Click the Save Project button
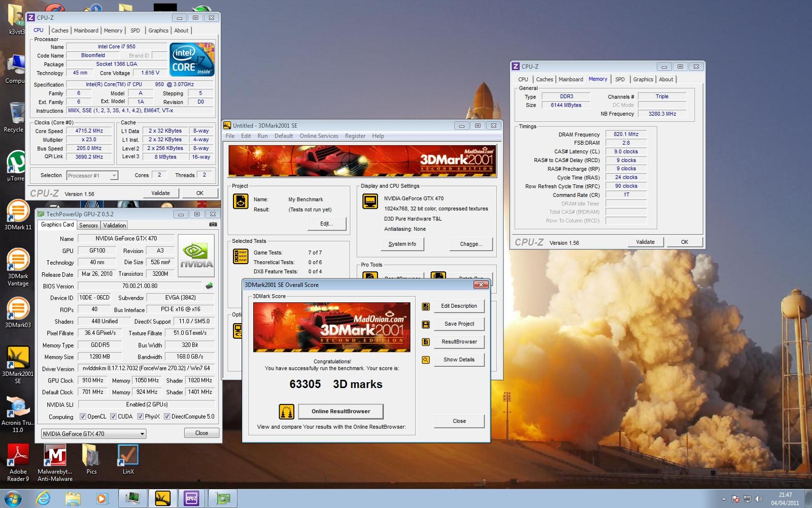This screenshot has height=508, width=812. coord(459,324)
